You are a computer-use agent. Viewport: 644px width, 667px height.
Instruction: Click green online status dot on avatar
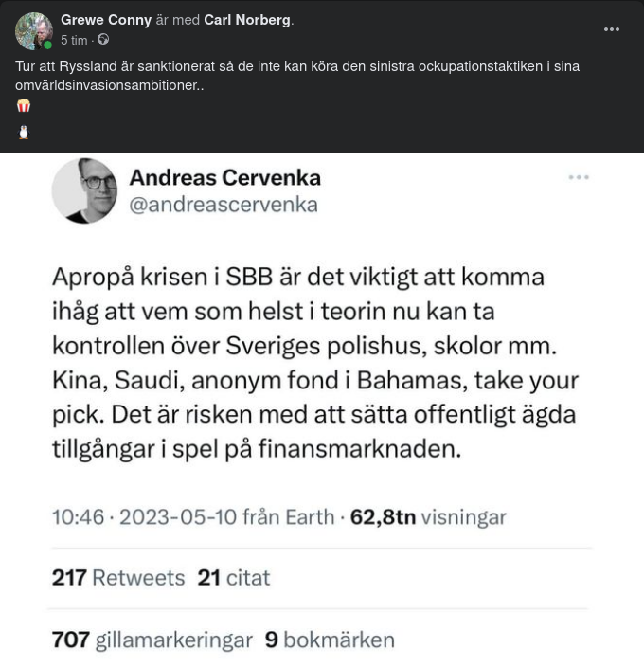coord(47,45)
